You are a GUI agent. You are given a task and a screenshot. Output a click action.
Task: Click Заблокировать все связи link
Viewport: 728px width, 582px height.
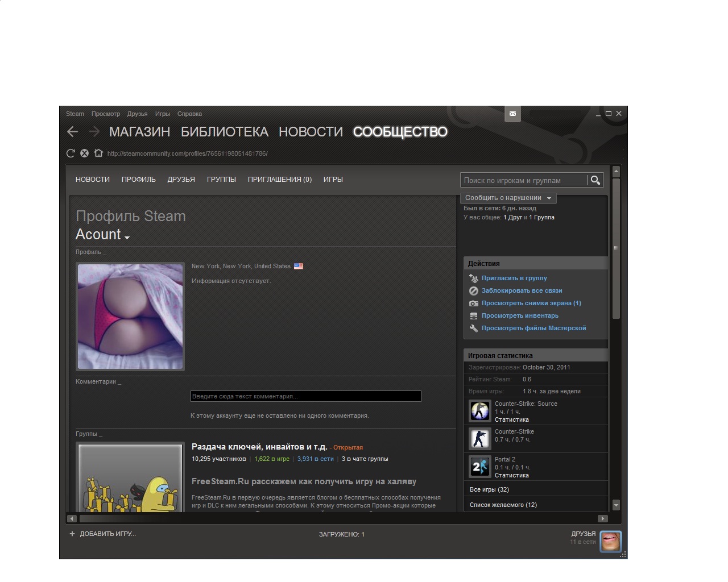coord(522,290)
